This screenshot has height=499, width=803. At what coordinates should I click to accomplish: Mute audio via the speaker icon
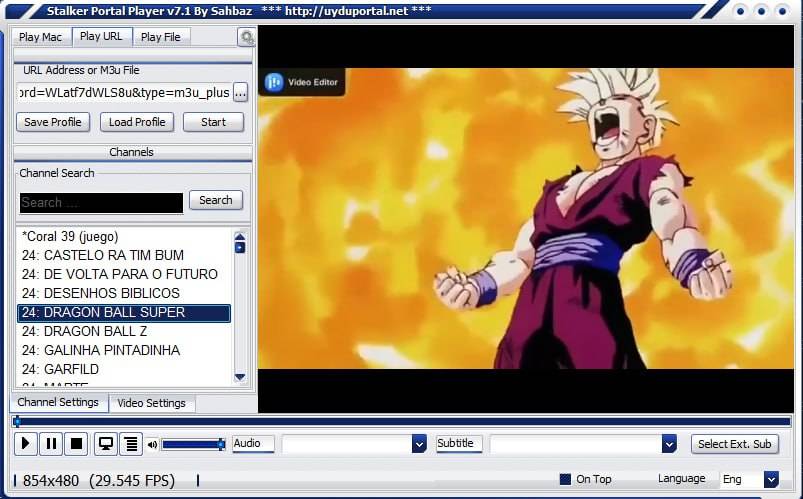pyautogui.click(x=152, y=444)
